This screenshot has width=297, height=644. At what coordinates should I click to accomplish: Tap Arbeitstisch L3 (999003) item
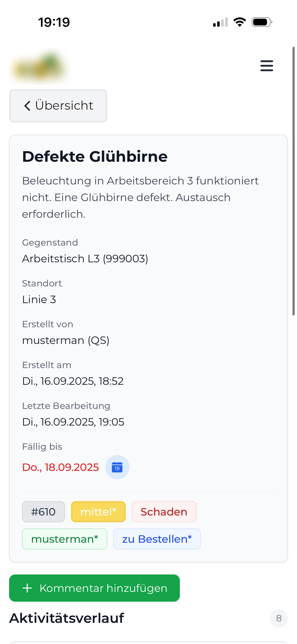(85, 259)
